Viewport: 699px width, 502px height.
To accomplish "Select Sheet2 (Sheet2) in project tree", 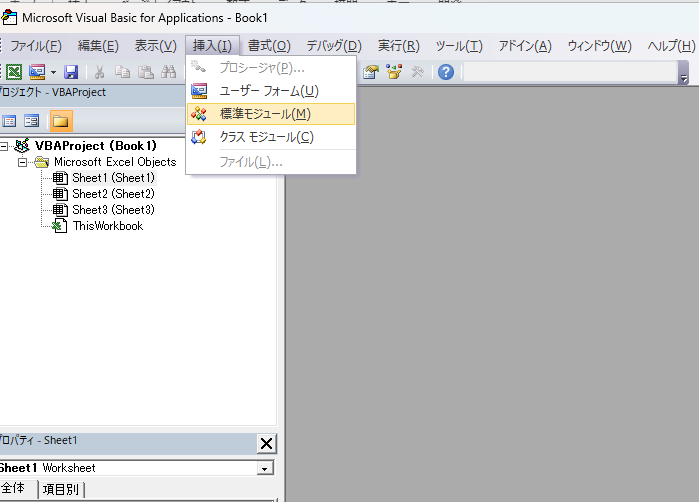I will tap(113, 194).
